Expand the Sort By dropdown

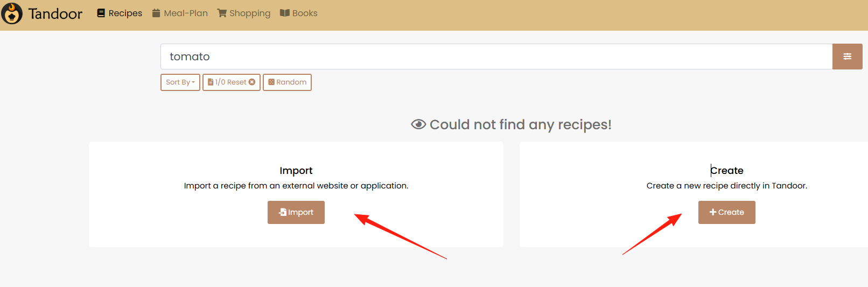coord(180,82)
